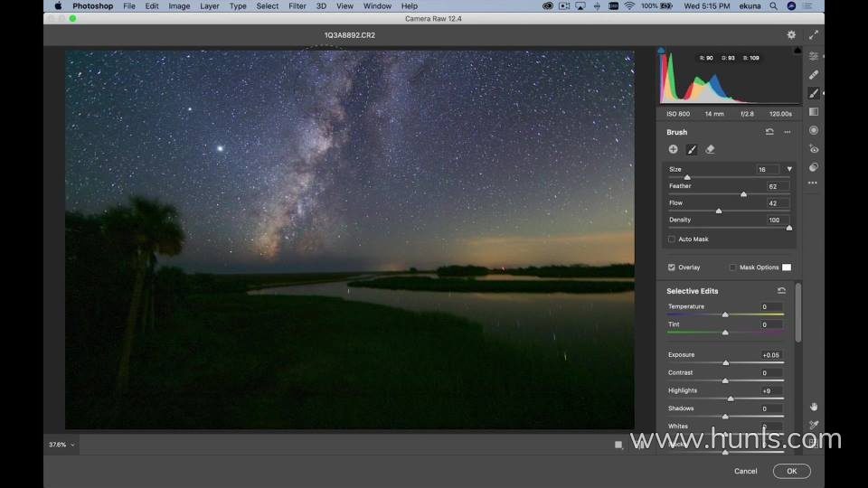Create a new brush adjustment with plus icon
The height and width of the screenshot is (488, 868).
click(x=673, y=149)
